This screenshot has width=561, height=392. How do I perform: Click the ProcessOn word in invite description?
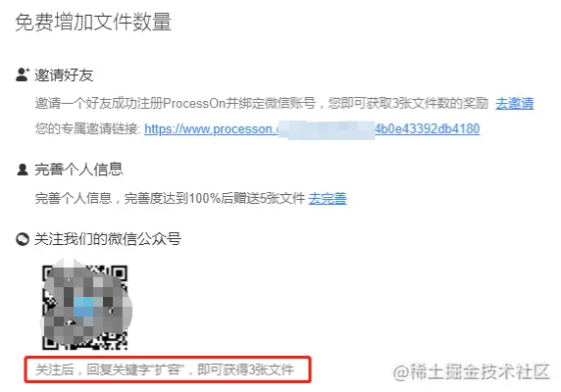(194, 103)
